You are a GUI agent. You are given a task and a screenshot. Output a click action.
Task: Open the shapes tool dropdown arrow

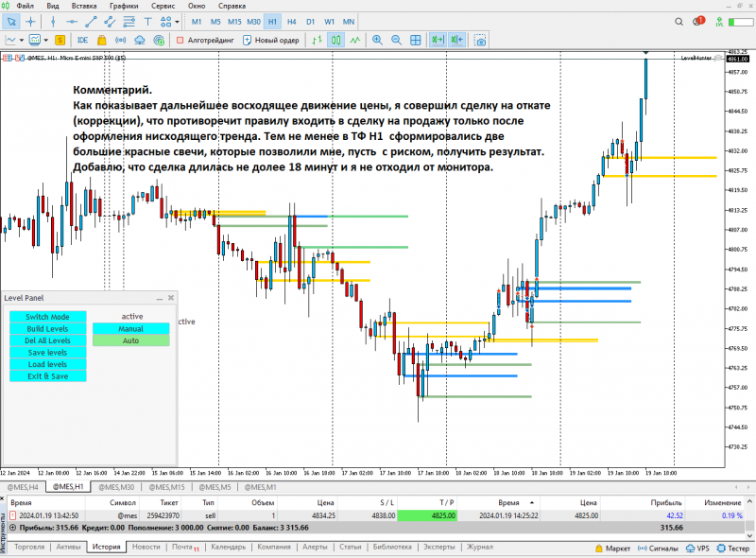pos(177,22)
